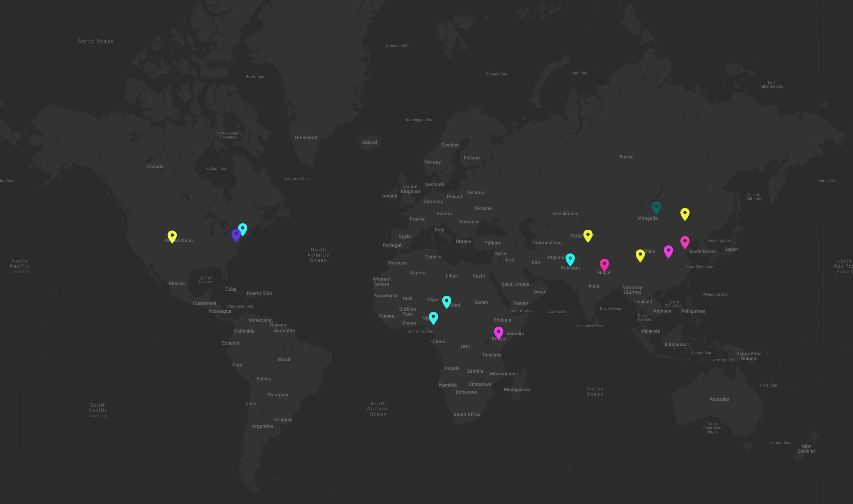Image resolution: width=853 pixels, height=504 pixels.
Task: Click the Australia country label
Action: [719, 399]
